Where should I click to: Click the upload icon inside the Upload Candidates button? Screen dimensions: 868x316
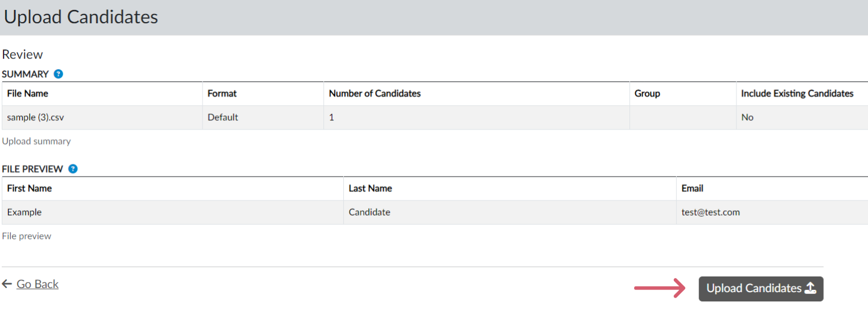[810, 289]
